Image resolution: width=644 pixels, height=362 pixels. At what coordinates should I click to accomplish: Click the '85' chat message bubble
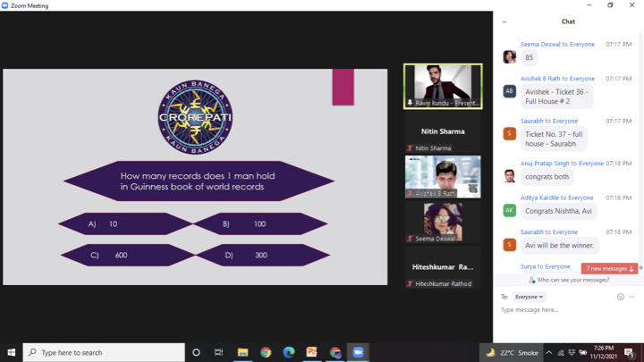529,57
